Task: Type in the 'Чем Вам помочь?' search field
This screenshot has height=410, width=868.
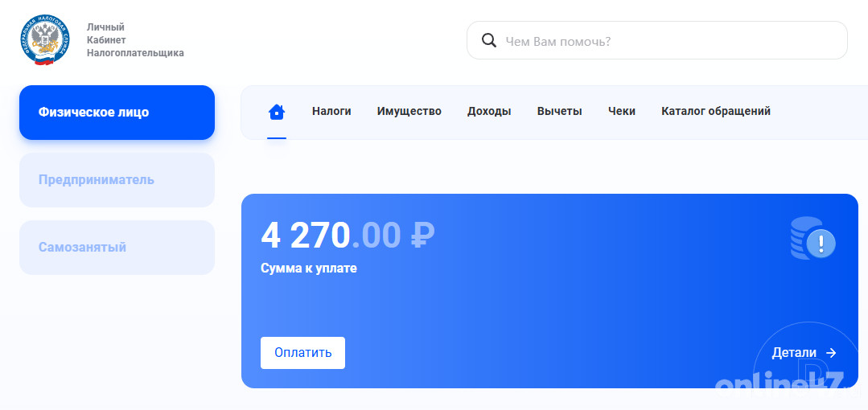Action: 668,41
